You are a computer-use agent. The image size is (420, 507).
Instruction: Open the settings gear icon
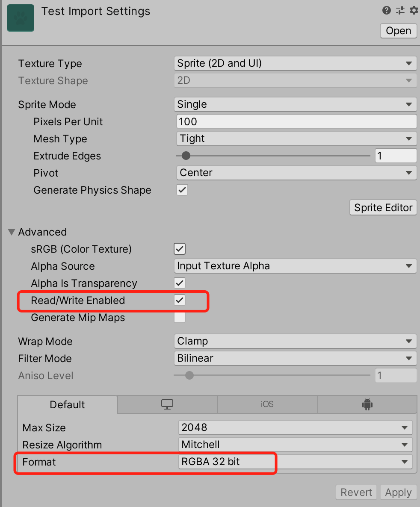click(414, 10)
